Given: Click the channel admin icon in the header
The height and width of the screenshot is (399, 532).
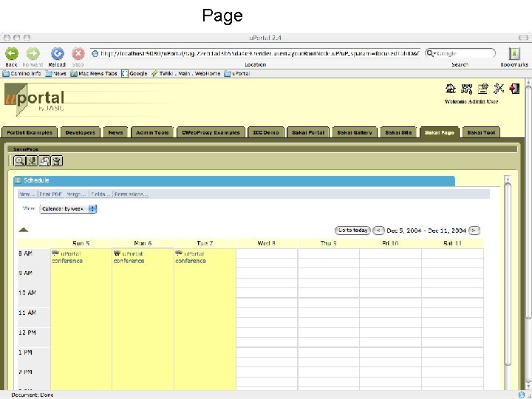Looking at the screenshot, I should coord(482,89).
